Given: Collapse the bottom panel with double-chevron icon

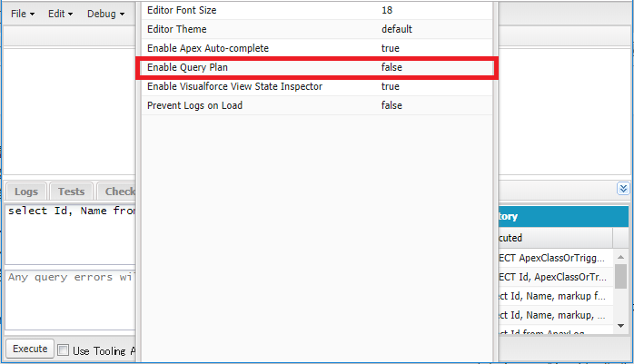Looking at the screenshot, I should click(623, 189).
